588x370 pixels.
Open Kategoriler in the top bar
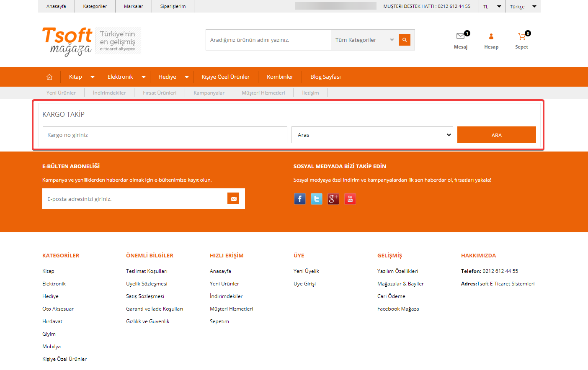pos(95,6)
